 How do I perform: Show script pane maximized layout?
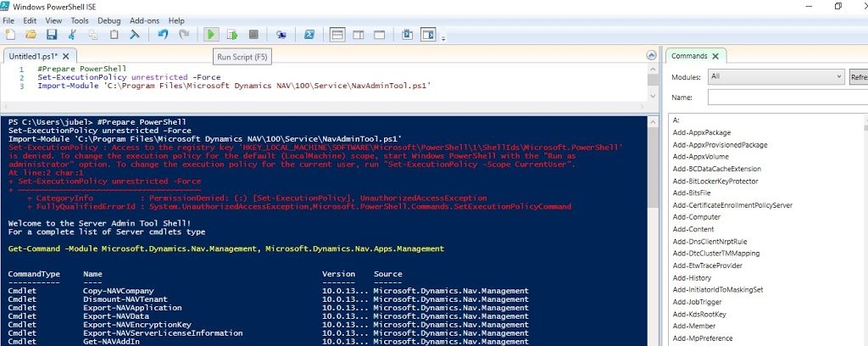(379, 35)
